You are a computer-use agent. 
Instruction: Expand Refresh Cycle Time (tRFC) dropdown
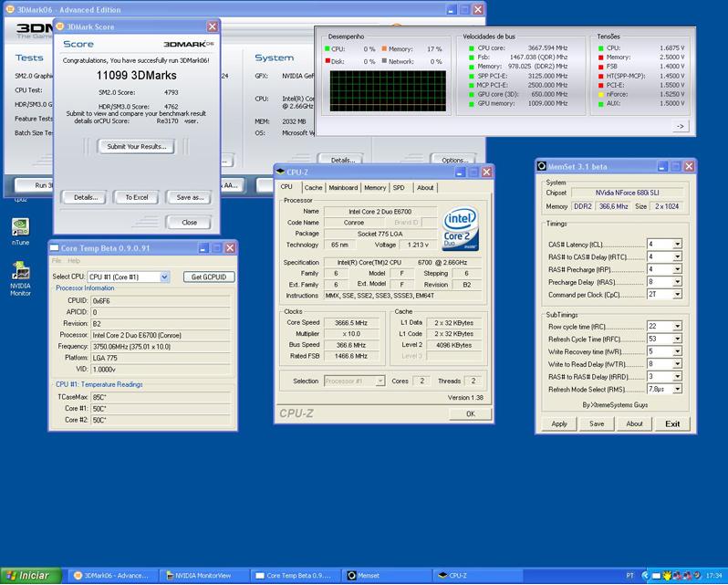[x=678, y=339]
